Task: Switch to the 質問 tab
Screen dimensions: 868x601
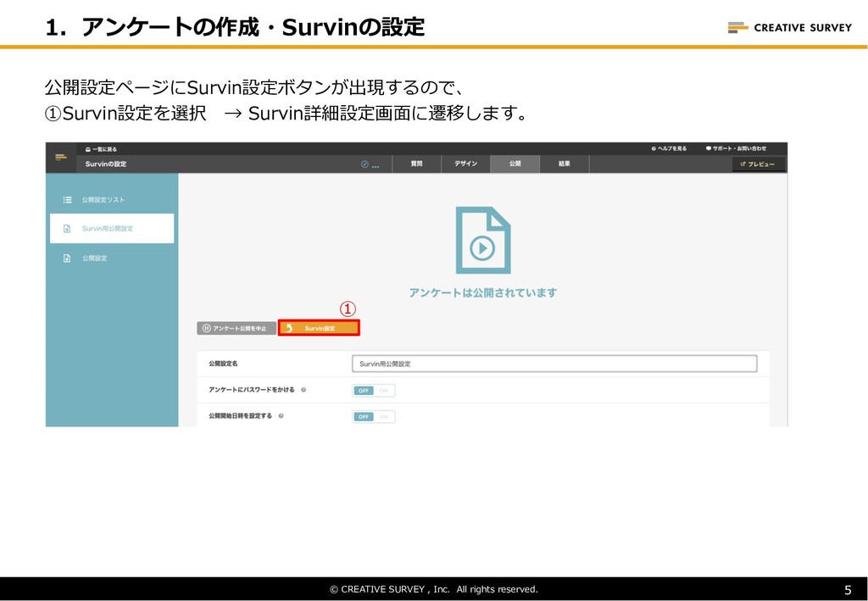Action: click(416, 164)
